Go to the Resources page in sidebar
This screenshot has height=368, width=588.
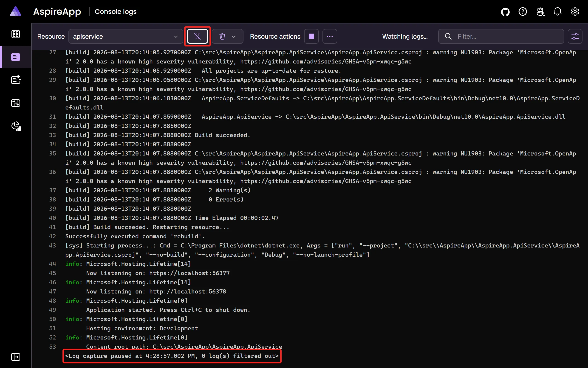tap(16, 34)
